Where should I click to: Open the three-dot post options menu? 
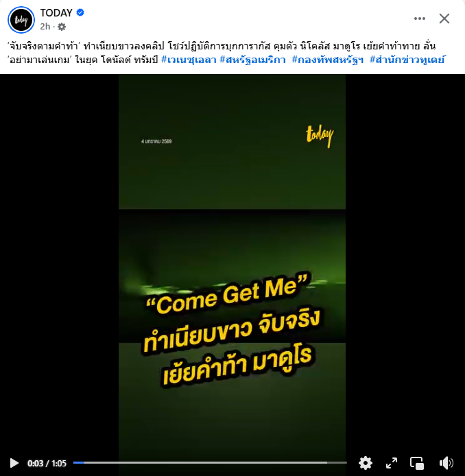click(420, 19)
